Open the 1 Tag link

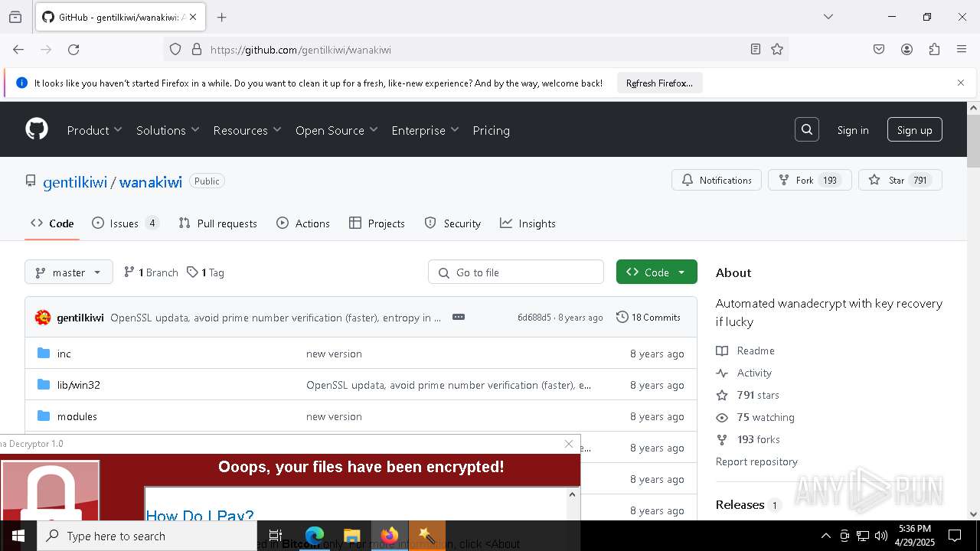click(x=206, y=272)
